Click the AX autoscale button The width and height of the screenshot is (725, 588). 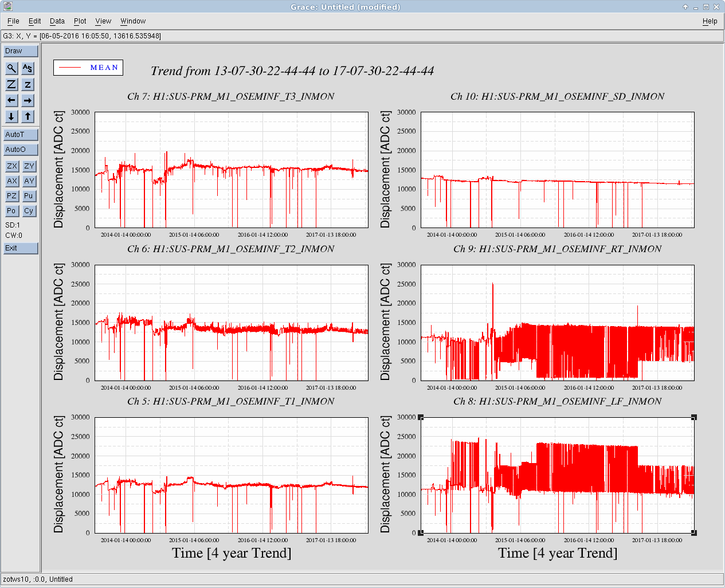click(x=12, y=181)
